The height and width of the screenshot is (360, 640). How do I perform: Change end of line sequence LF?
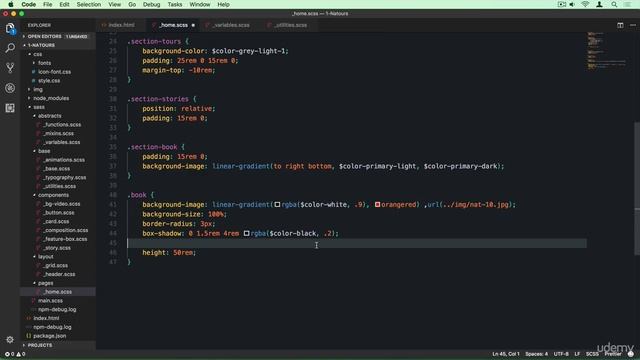click(577, 354)
